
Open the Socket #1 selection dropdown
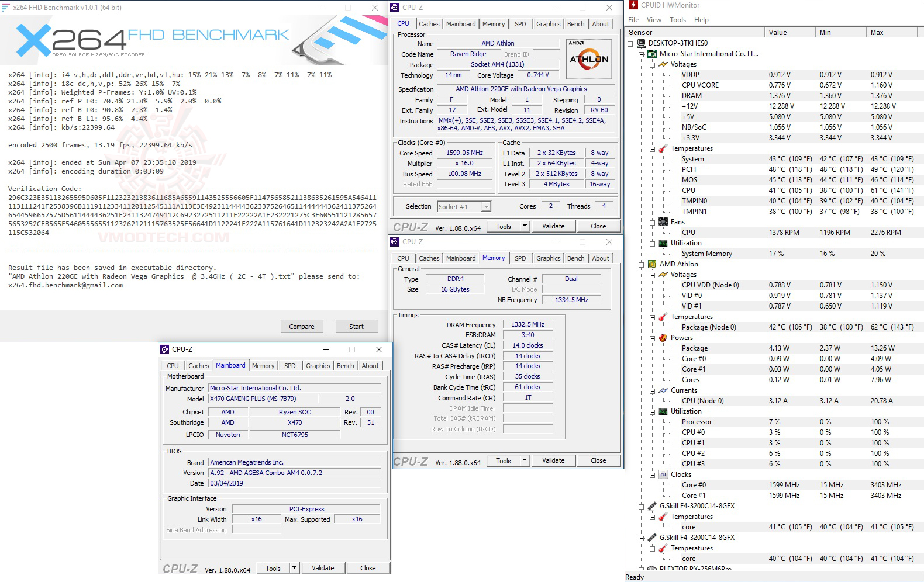pos(486,207)
